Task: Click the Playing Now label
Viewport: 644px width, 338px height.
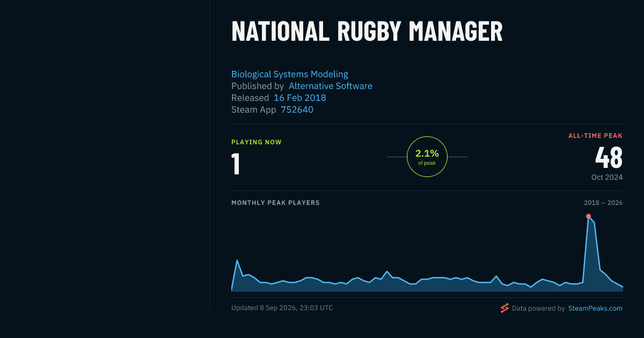Action: 257,142
